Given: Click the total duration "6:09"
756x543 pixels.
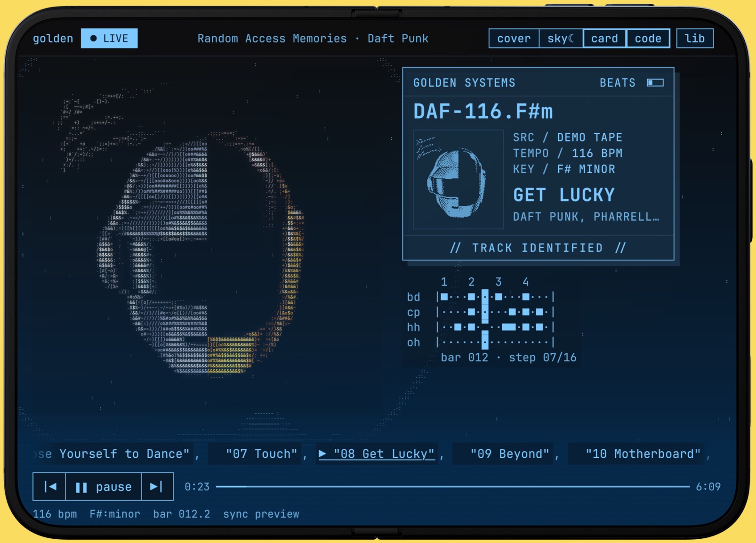Looking at the screenshot, I should coord(708,486).
